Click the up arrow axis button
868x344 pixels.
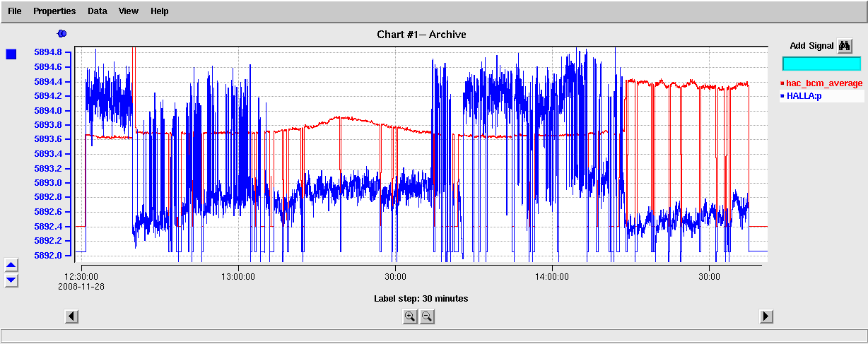(x=11, y=266)
